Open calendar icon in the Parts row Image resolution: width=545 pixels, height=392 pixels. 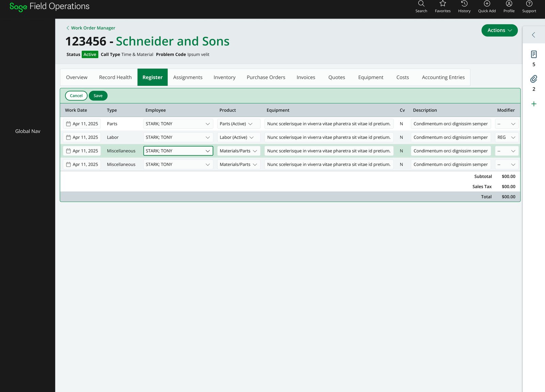coord(68,124)
